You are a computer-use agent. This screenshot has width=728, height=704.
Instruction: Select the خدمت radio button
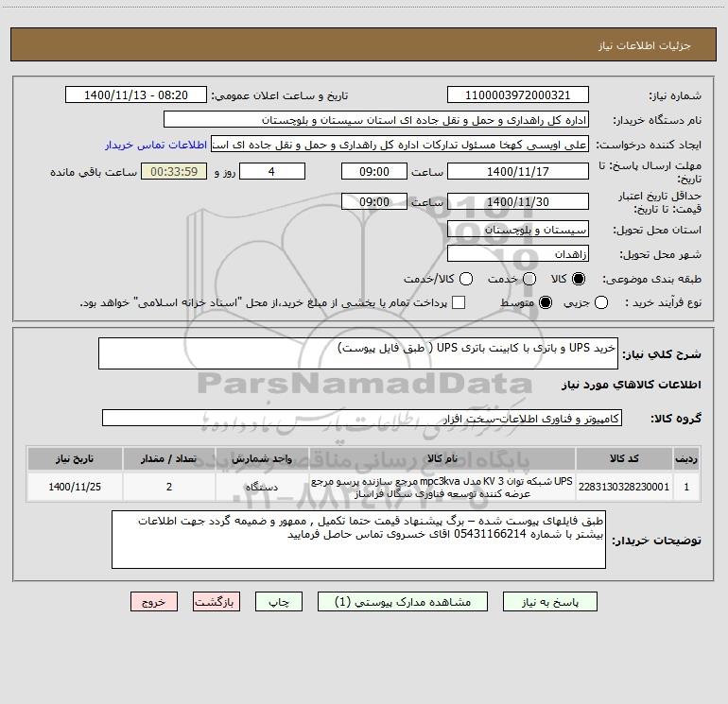tap(529, 279)
